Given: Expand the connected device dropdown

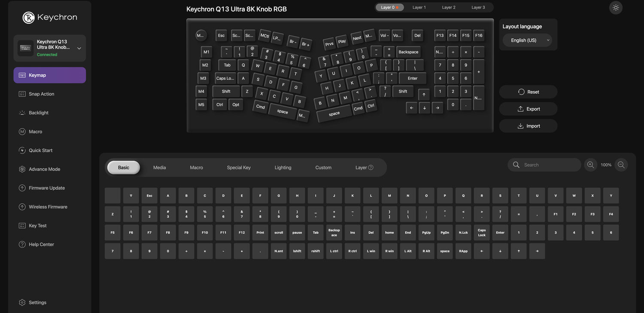Looking at the screenshot, I should pos(79,48).
